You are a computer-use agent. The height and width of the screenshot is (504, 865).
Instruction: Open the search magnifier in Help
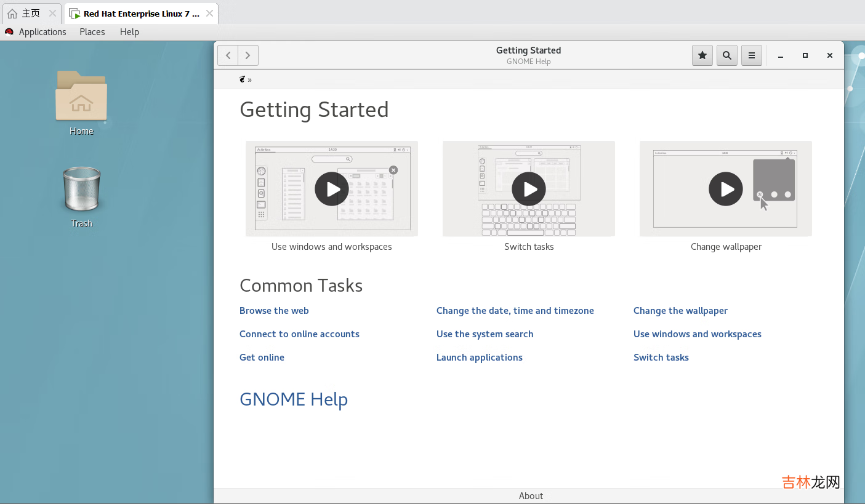tap(726, 55)
